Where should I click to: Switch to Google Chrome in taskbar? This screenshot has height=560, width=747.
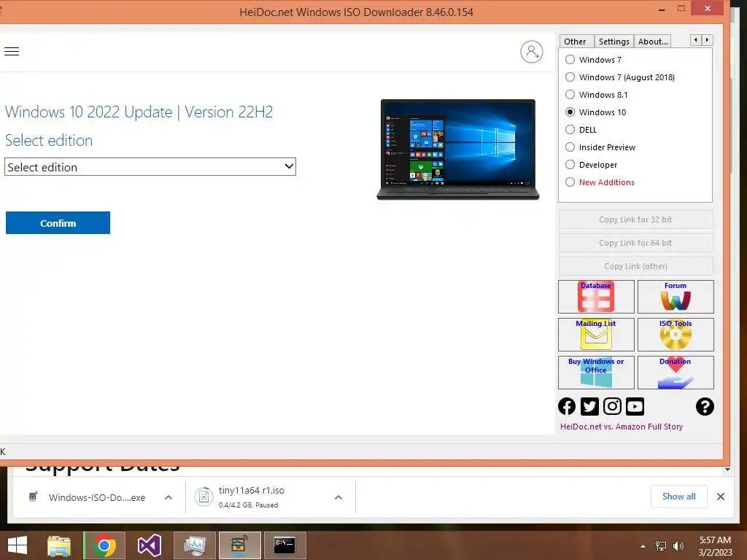pyautogui.click(x=104, y=545)
